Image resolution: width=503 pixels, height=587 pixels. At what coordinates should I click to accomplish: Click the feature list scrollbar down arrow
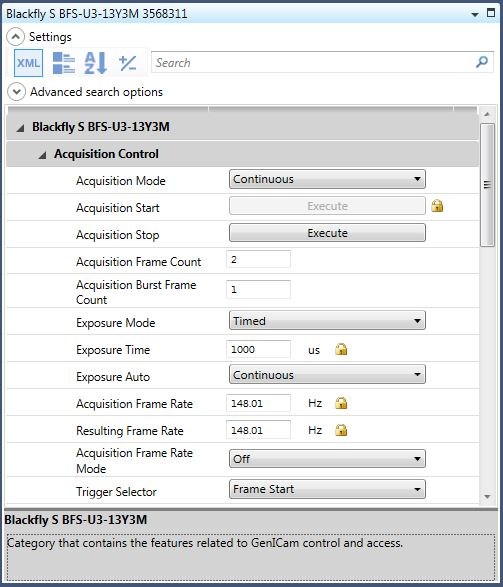(x=487, y=496)
